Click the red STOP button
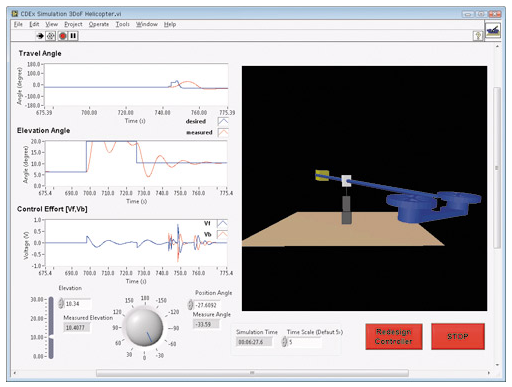The image size is (512, 387). pos(458,337)
